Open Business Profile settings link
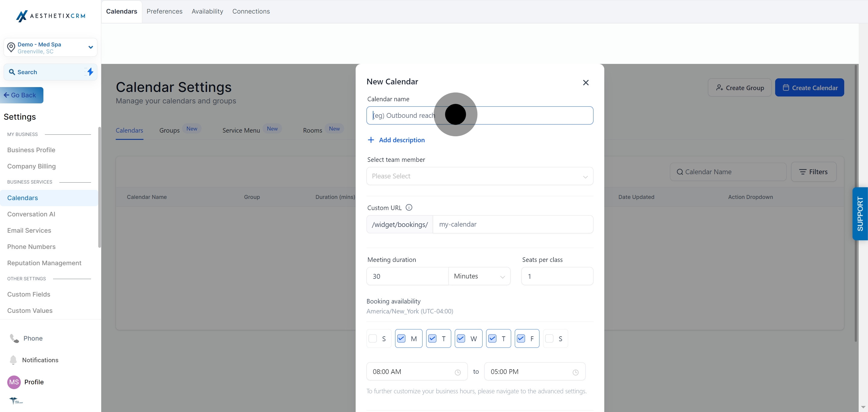 click(x=31, y=150)
